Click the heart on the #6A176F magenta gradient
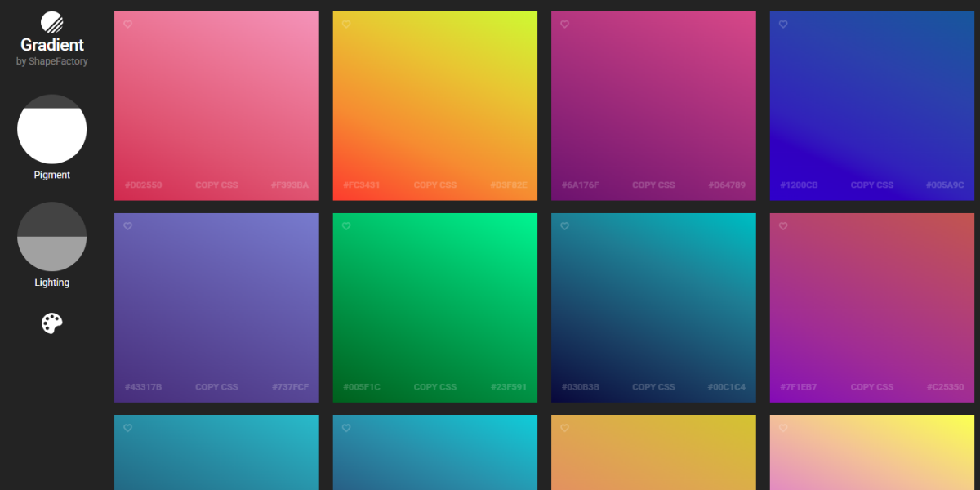980x490 pixels. pyautogui.click(x=564, y=24)
